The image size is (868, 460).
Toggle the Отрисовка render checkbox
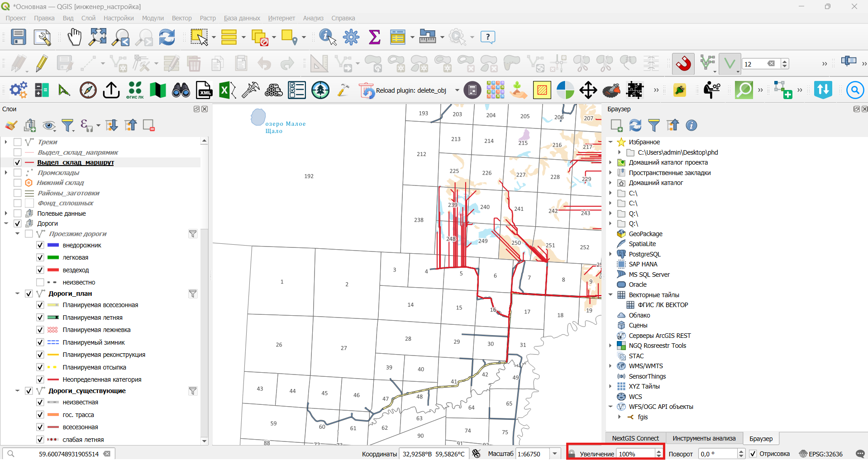(753, 454)
